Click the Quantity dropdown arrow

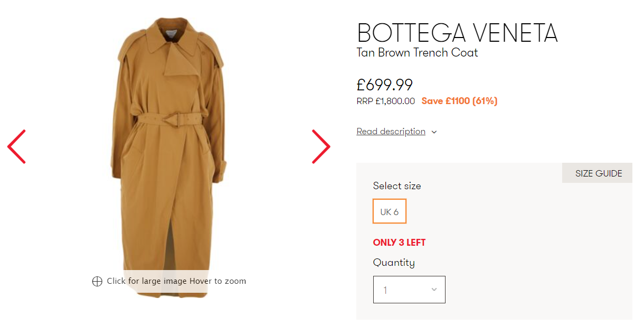point(434,290)
